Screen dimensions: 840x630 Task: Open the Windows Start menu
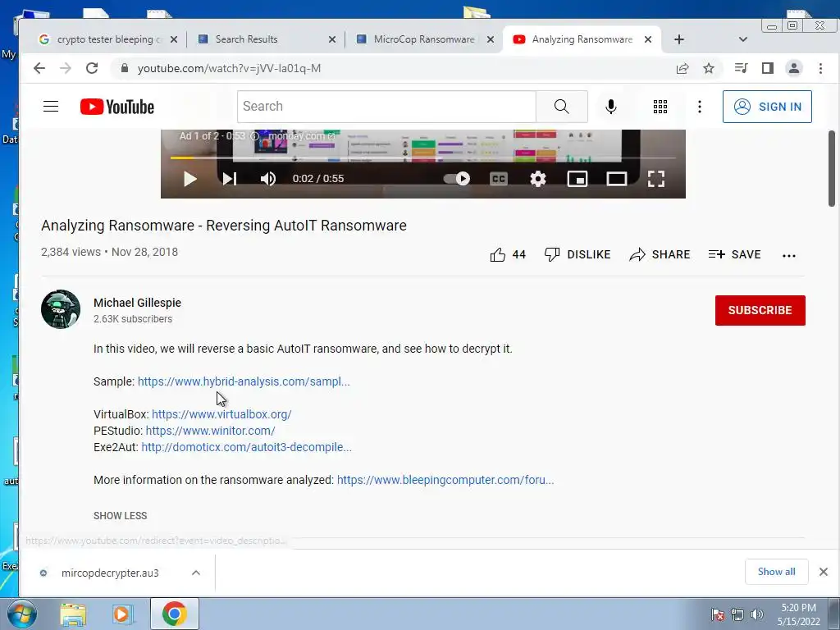[x=22, y=614]
